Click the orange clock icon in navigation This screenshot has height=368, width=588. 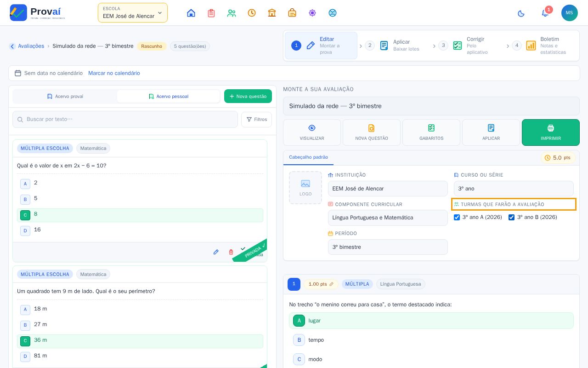[252, 13]
